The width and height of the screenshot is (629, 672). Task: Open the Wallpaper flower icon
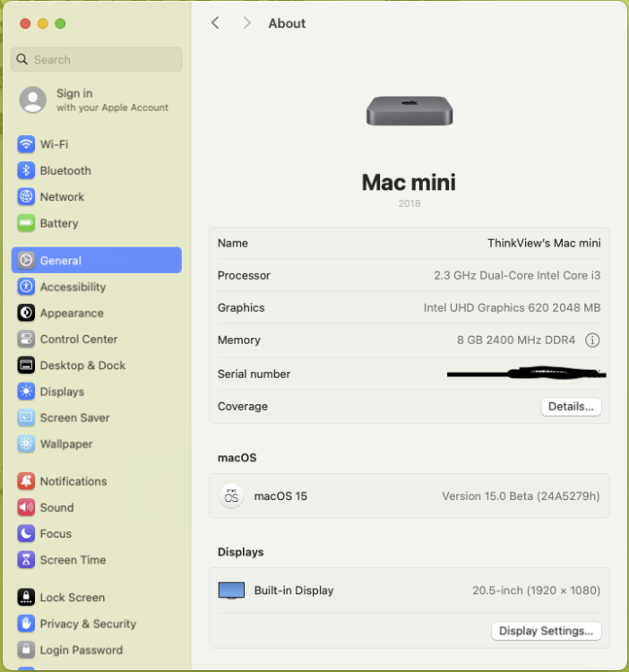pos(26,444)
